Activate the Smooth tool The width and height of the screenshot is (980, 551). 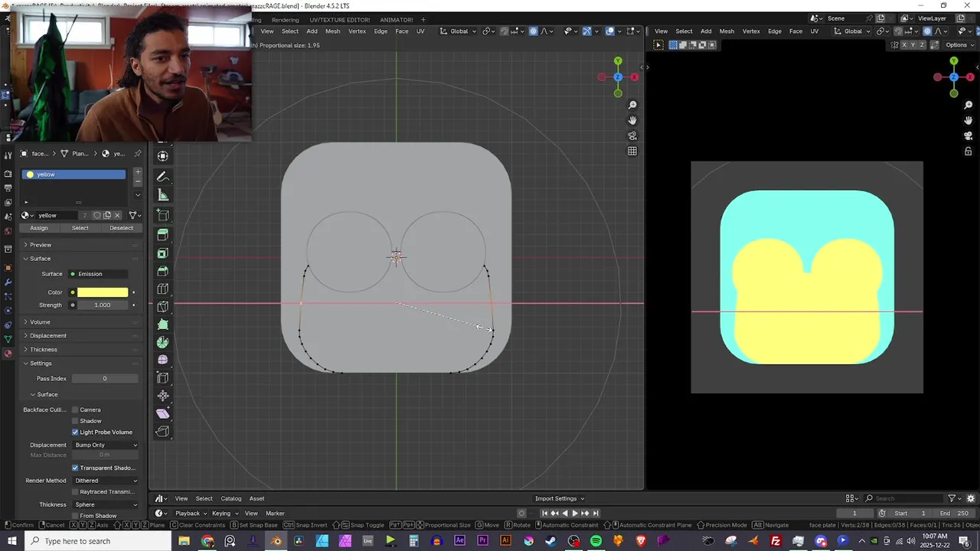point(163,360)
